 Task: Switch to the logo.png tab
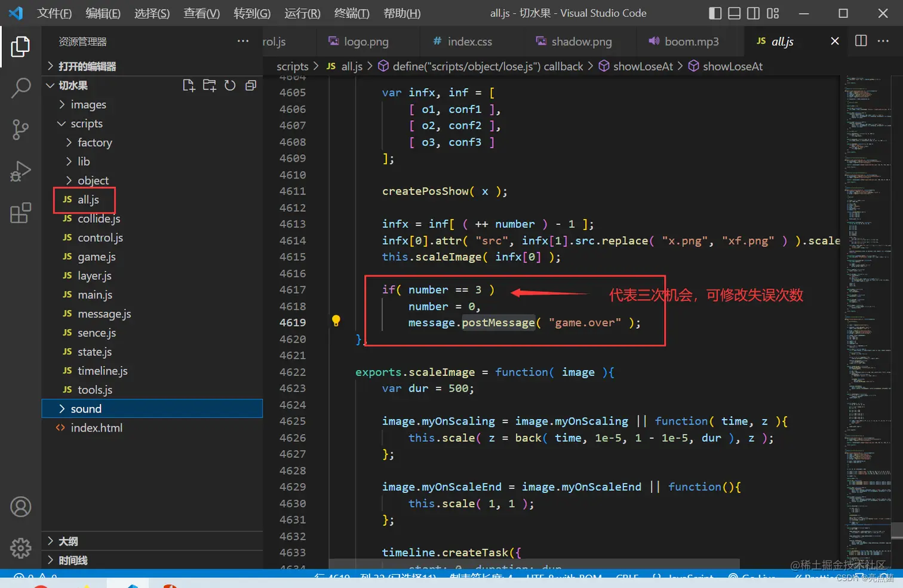pyautogui.click(x=367, y=41)
